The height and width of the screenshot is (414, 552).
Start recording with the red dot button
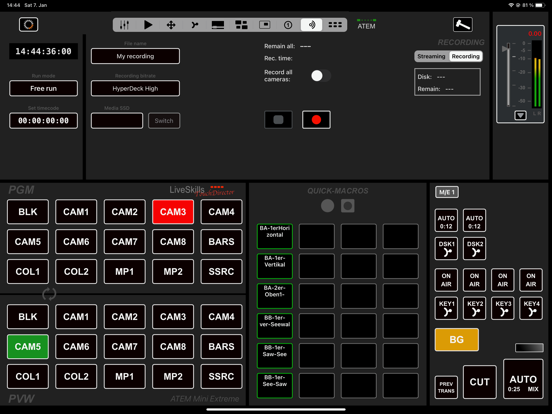click(x=316, y=120)
